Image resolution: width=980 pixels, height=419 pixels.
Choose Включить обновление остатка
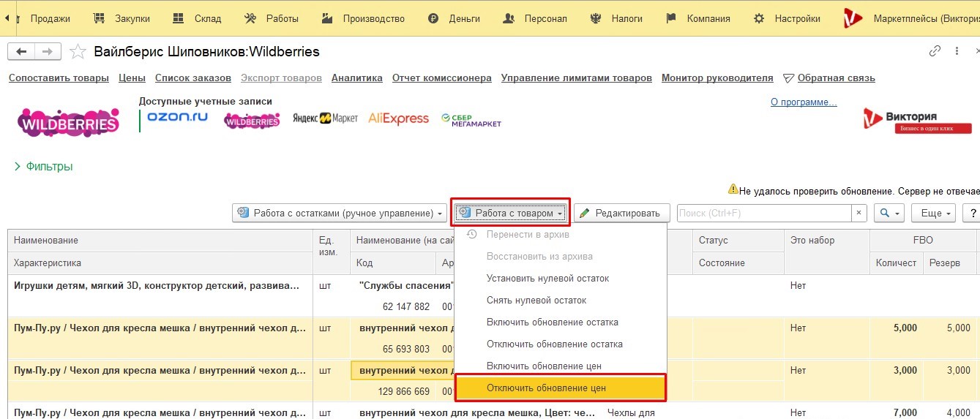coord(561,322)
